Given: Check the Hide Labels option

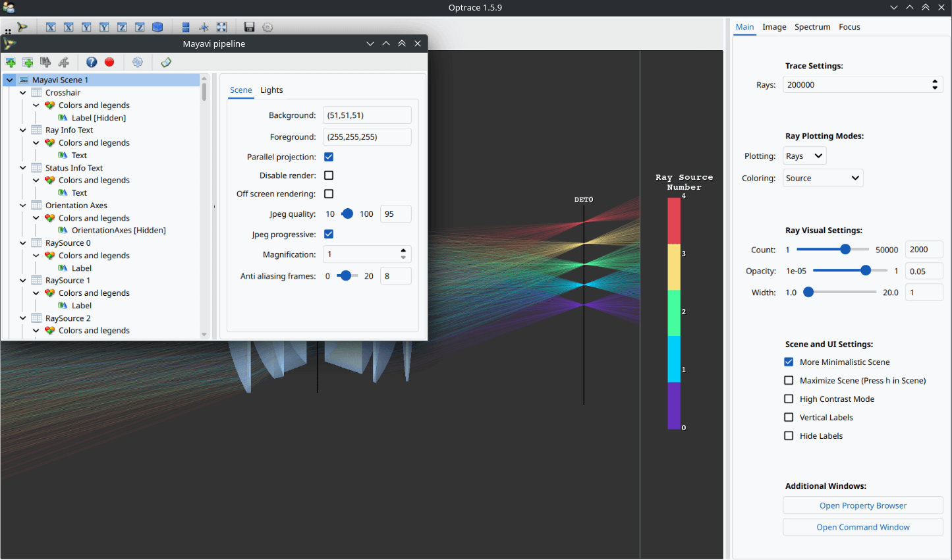Looking at the screenshot, I should point(789,435).
